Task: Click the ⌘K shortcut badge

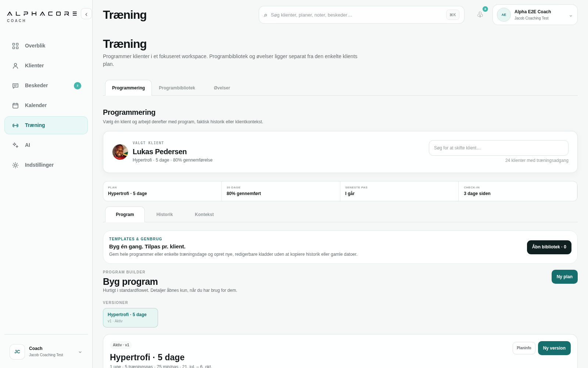Action: [453, 15]
